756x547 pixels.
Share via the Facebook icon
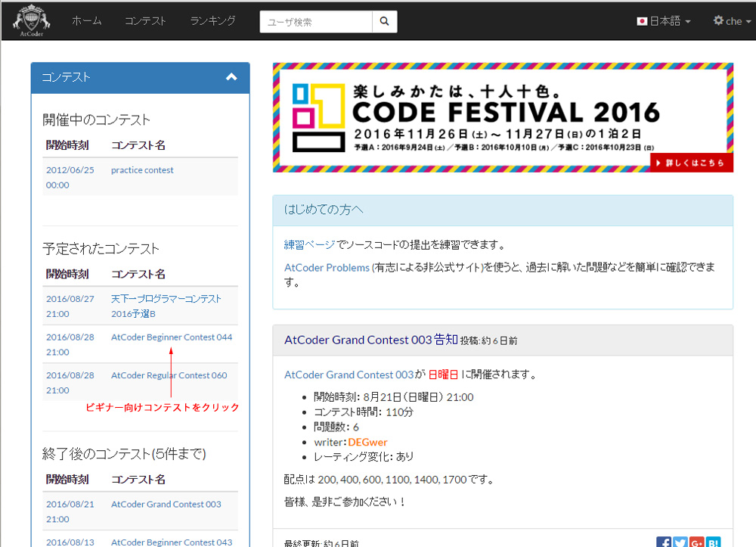(664, 542)
